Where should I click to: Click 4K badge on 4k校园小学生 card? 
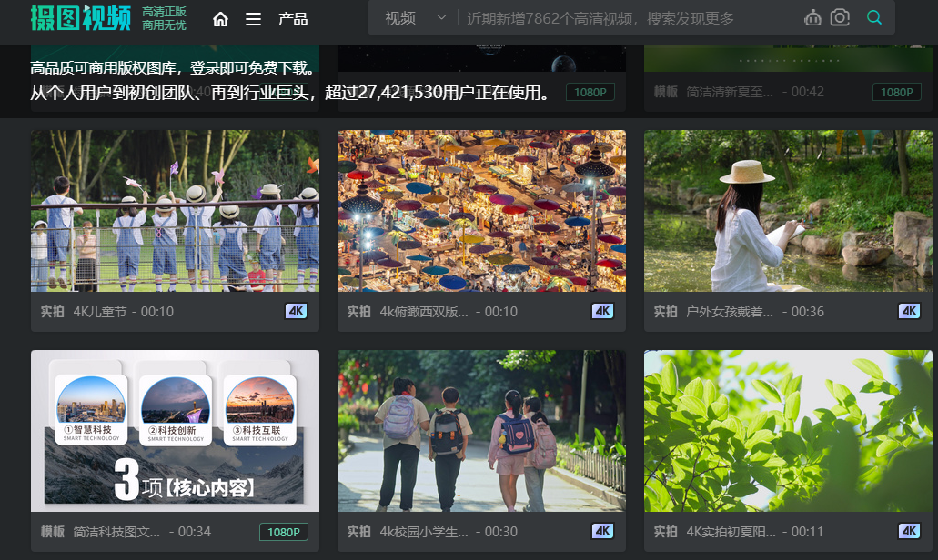602,531
